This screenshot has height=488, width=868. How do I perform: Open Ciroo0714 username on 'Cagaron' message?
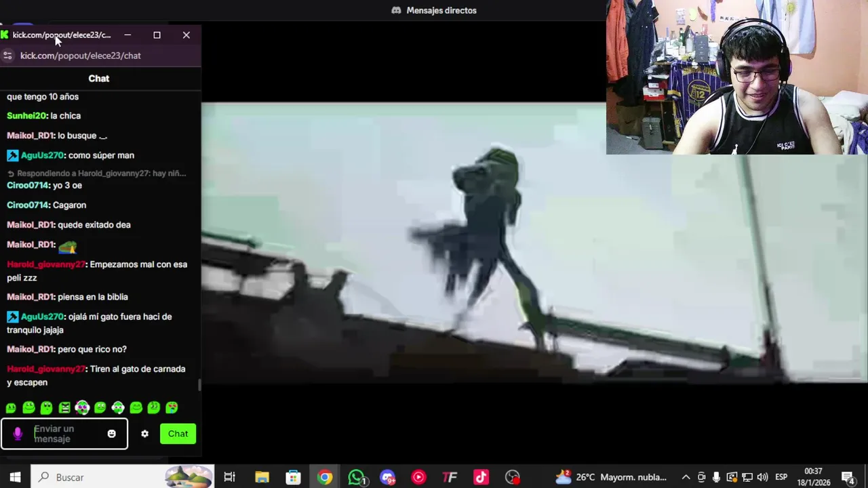pos(28,205)
